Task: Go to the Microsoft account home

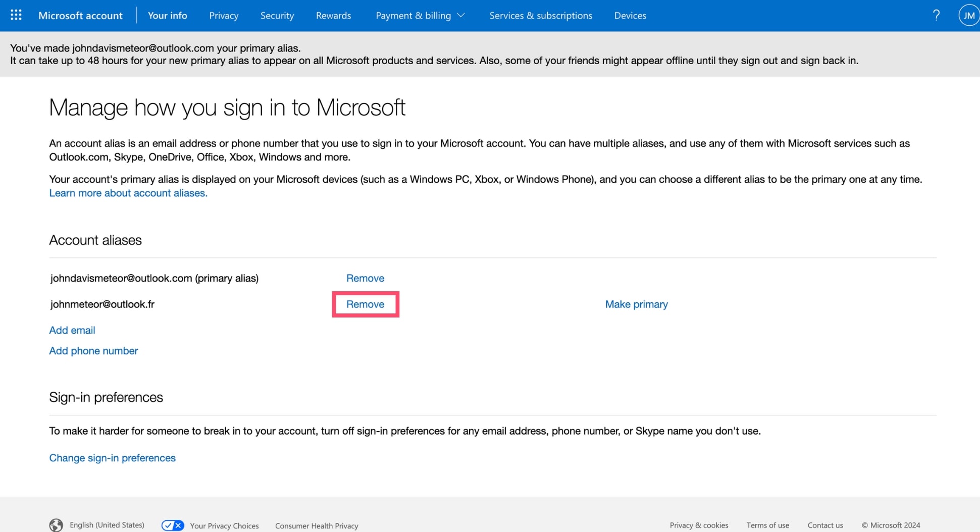Action: (x=80, y=15)
